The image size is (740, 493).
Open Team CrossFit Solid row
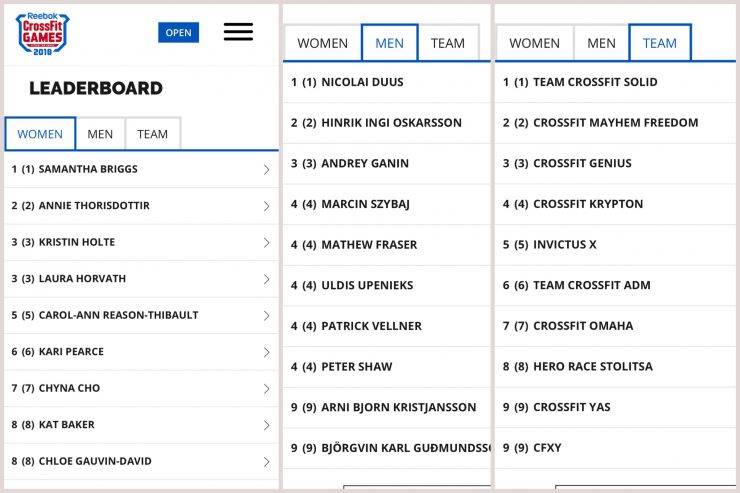click(615, 82)
